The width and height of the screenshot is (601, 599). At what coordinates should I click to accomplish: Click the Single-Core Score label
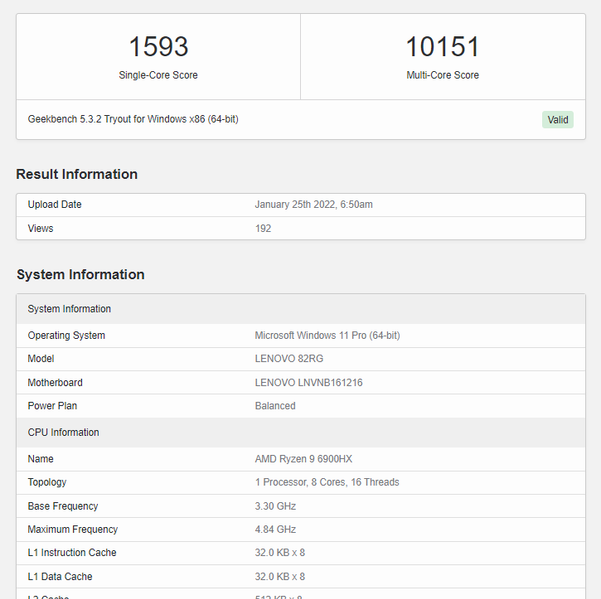point(158,75)
